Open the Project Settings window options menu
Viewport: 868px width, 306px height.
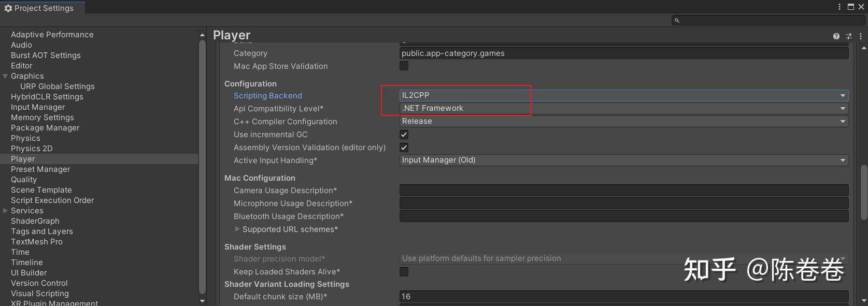(x=839, y=7)
